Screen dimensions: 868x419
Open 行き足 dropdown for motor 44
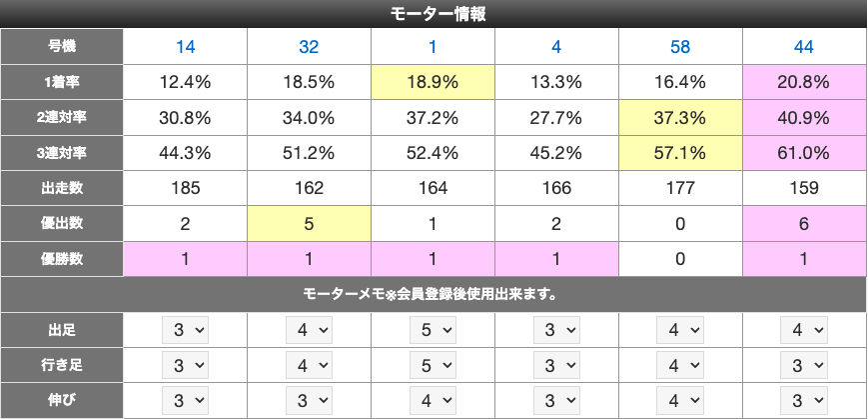click(804, 365)
